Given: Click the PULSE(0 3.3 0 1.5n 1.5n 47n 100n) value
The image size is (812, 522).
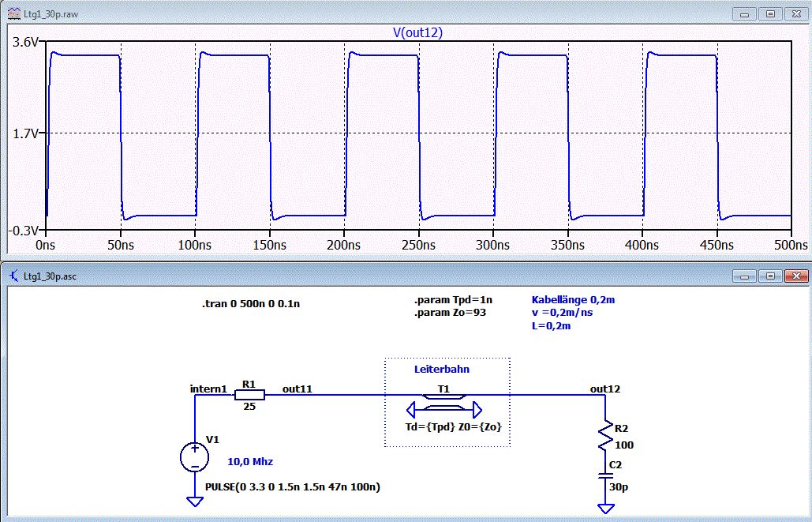Looking at the screenshot, I should [x=293, y=486].
